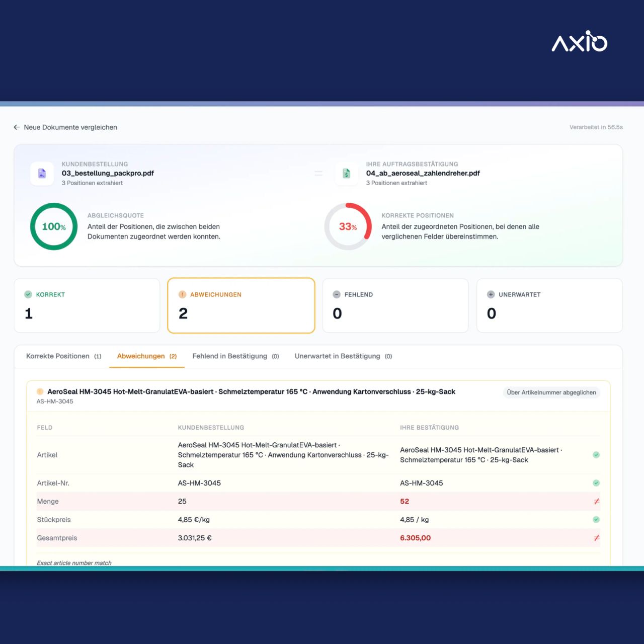Click the IHRE BESTÄTIGUNG column header
The width and height of the screenshot is (644, 644).
point(429,428)
